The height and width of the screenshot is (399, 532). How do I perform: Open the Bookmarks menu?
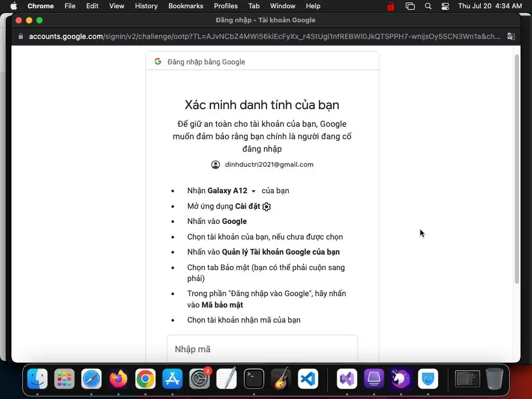tap(185, 6)
